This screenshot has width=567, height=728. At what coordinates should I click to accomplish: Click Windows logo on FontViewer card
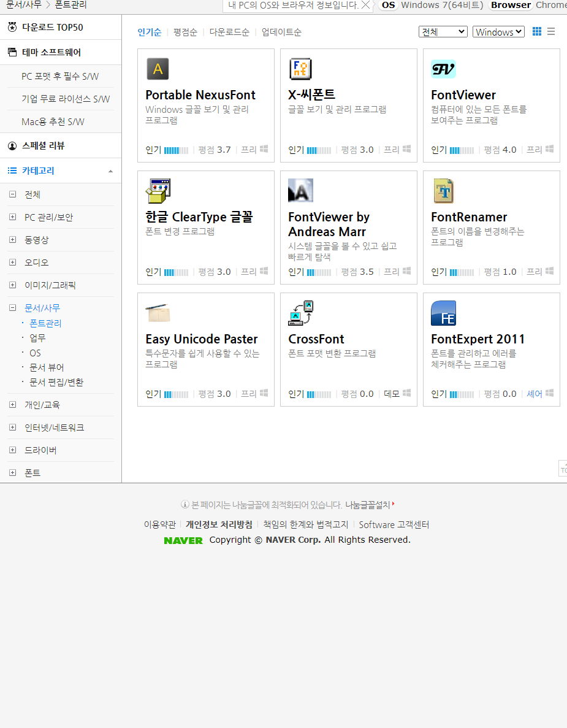point(550,149)
